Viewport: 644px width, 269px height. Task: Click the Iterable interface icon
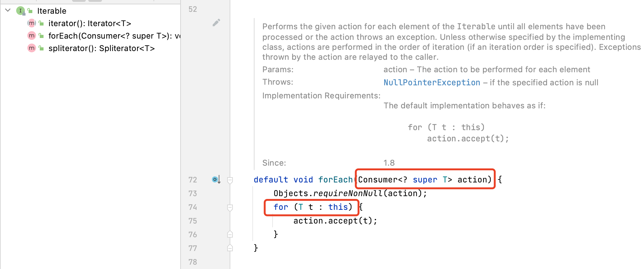pos(21,11)
